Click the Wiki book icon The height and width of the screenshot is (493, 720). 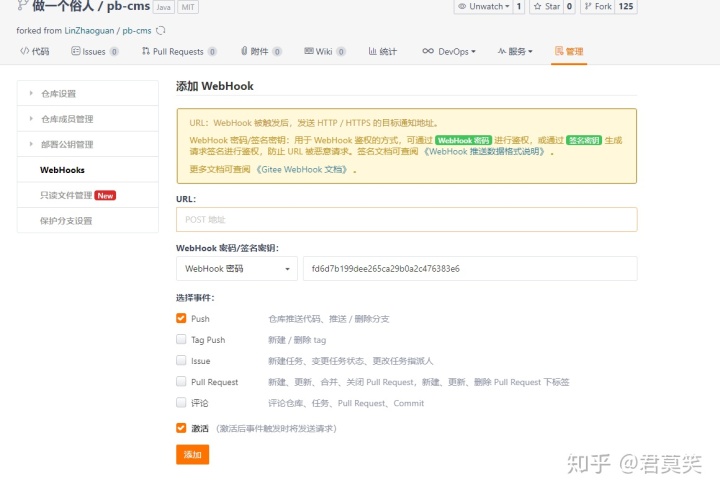click(309, 51)
